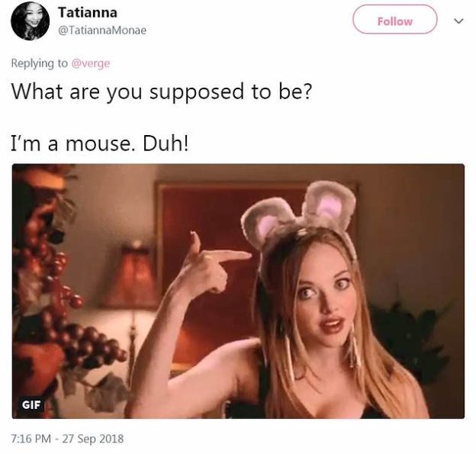Click the GIF badge on the media
The height and width of the screenshot is (454, 476).
(31, 404)
